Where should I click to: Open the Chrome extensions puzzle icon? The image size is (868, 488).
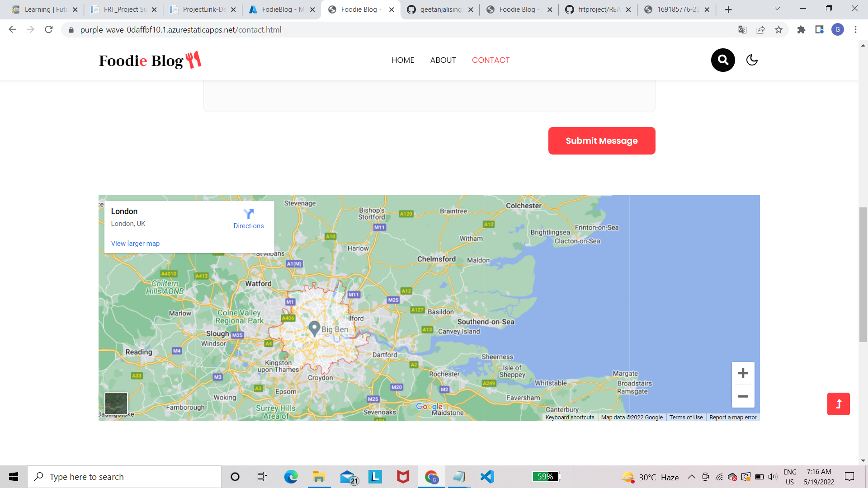(x=801, y=30)
